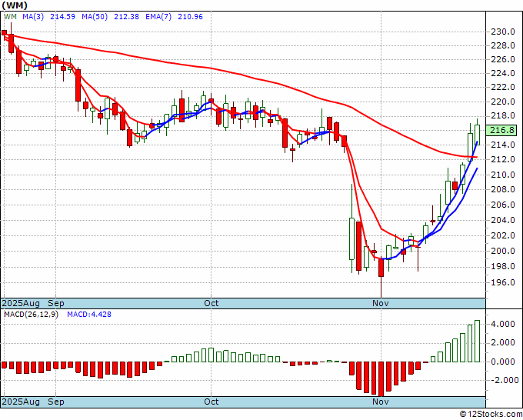Click the tallest green MACD histogram bar

coord(478,341)
